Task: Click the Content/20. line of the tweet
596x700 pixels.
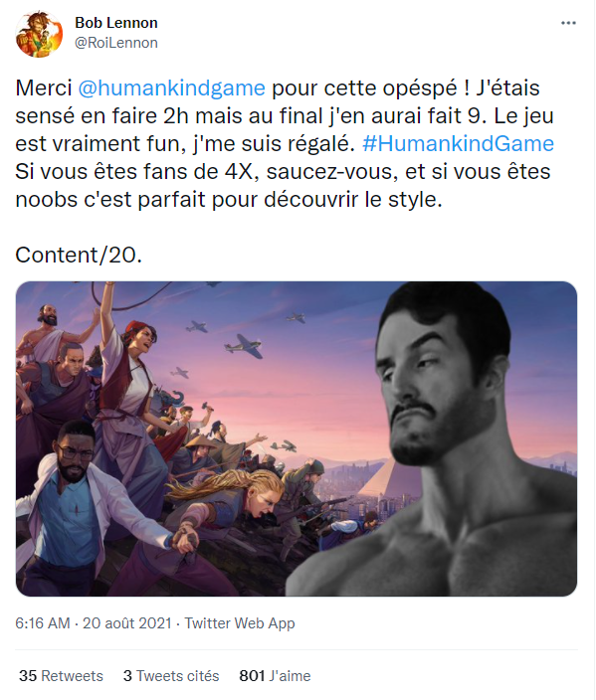Action: point(79,255)
